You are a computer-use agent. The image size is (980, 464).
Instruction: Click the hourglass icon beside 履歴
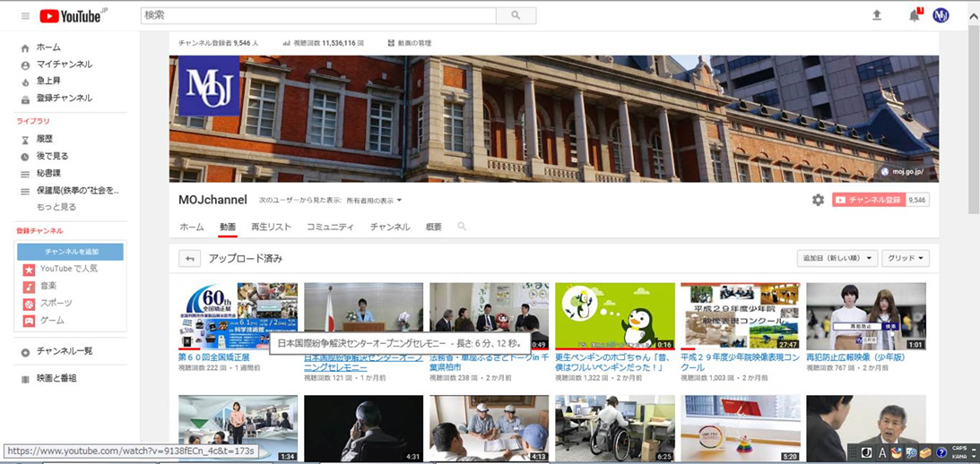pyautogui.click(x=25, y=140)
